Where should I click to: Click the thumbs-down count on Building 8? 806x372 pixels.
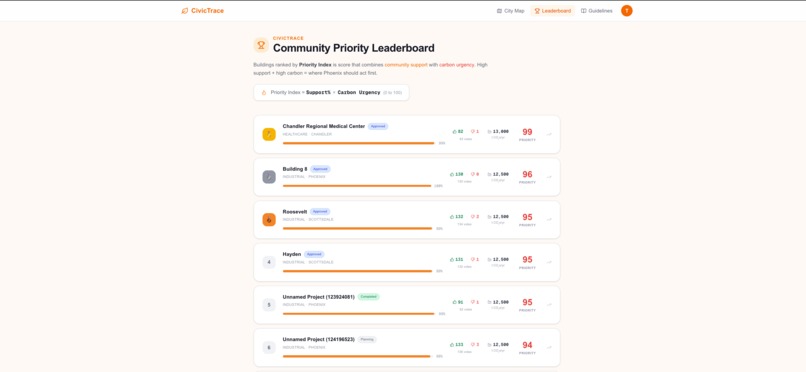(x=475, y=174)
